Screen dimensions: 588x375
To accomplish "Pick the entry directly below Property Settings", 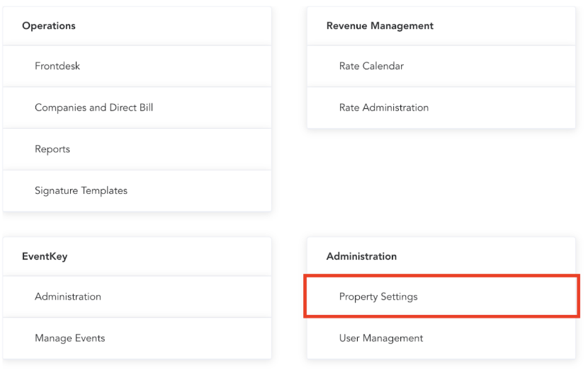I will click(380, 338).
